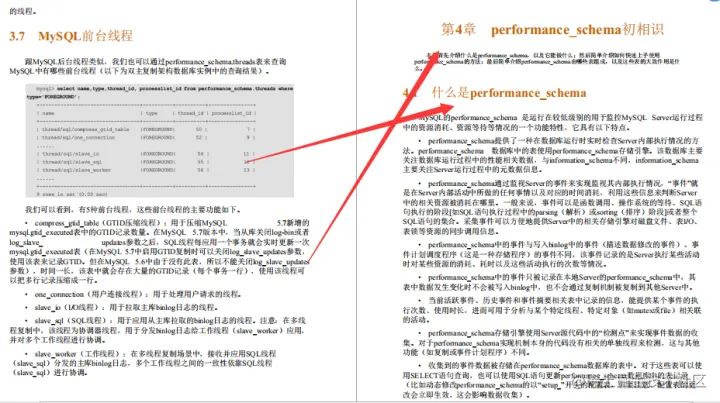720x403 pixels.
Task: Click the bullet starting "performance_schema提供了一种在数据库运行时"
Action: click(551, 155)
